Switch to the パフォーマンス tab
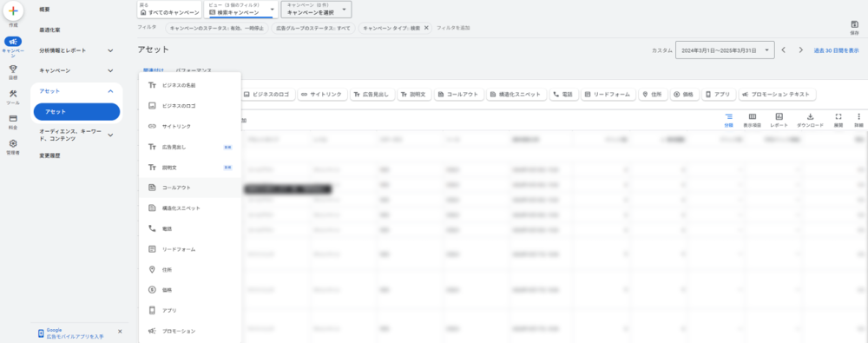 pyautogui.click(x=194, y=70)
